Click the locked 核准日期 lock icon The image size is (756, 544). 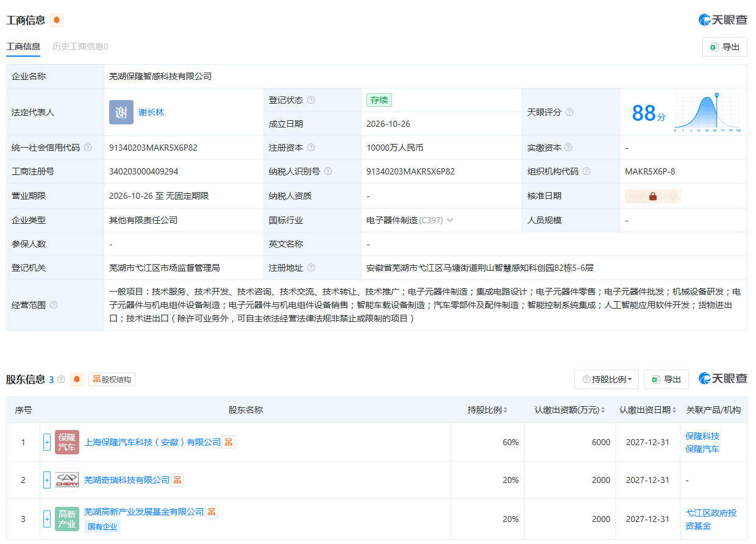coord(653,196)
